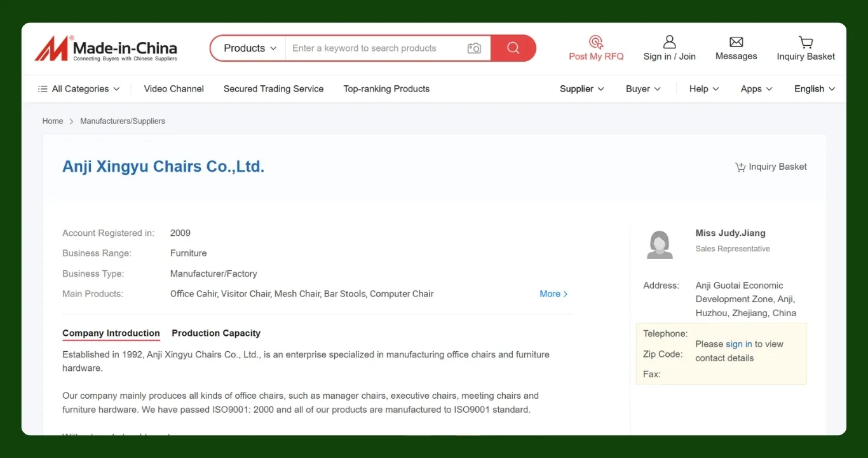Open image search camera icon
The height and width of the screenshot is (458, 868).
click(x=474, y=48)
